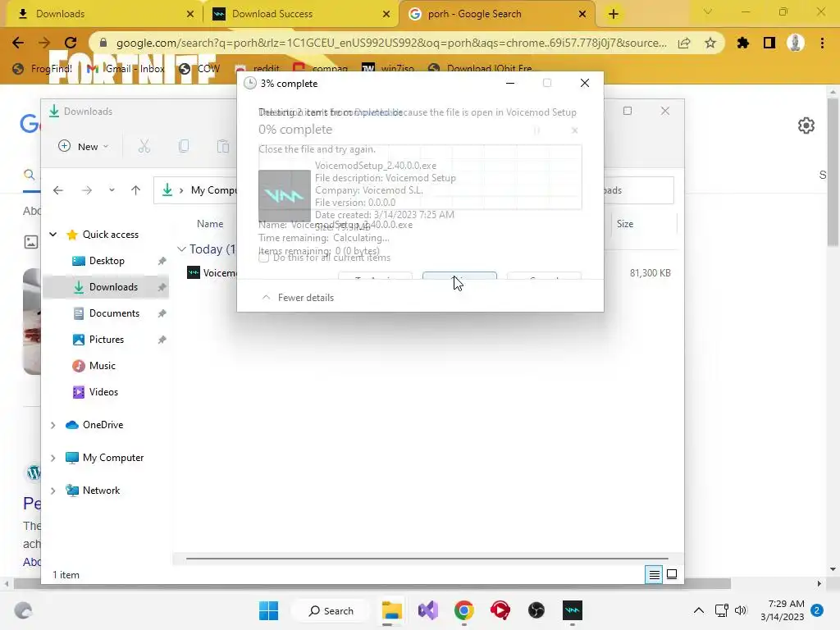840x630 pixels.
Task: Expand OneDrive tree node
Action: [53, 426]
